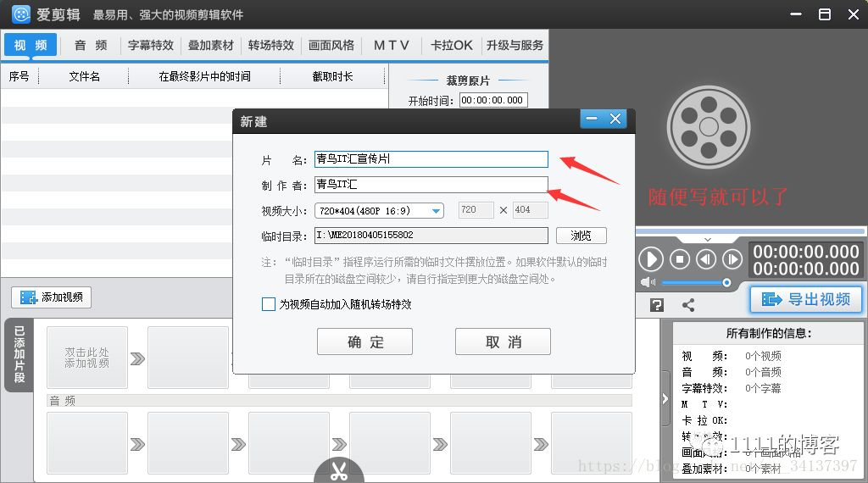868x483 pixels.
Task: Open the MTV tab
Action: [x=392, y=46]
